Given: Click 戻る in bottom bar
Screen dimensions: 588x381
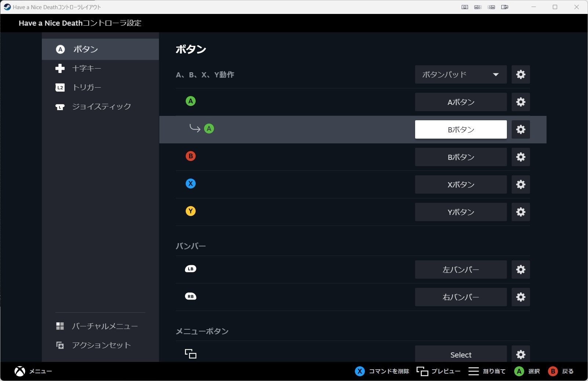Looking at the screenshot, I should (568, 371).
